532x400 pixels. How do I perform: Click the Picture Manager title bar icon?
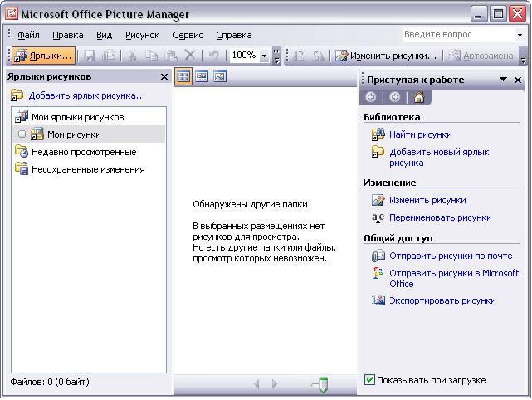[11, 13]
